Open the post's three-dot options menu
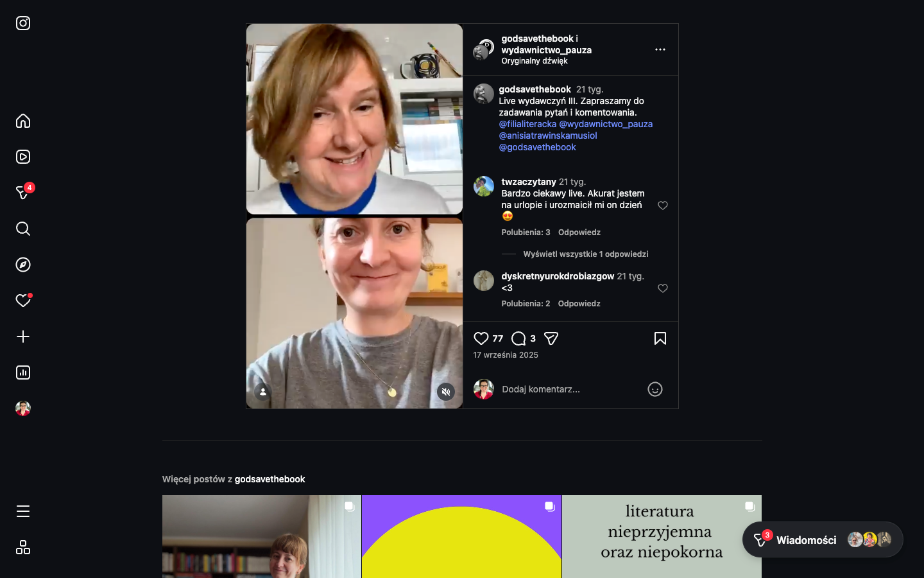924x578 pixels. click(x=660, y=49)
